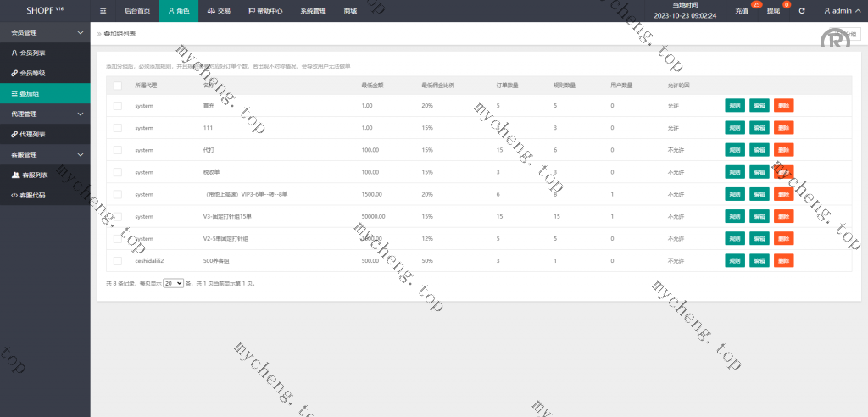Screen dimensions: 868x417
Task: Tick the select-all checkbox in table header
Action: pos(118,86)
